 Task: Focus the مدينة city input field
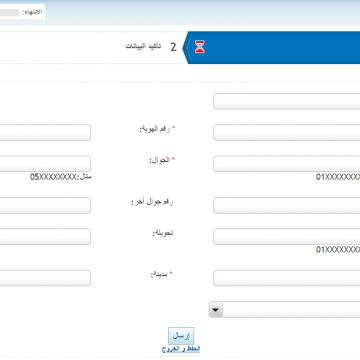click(45, 278)
